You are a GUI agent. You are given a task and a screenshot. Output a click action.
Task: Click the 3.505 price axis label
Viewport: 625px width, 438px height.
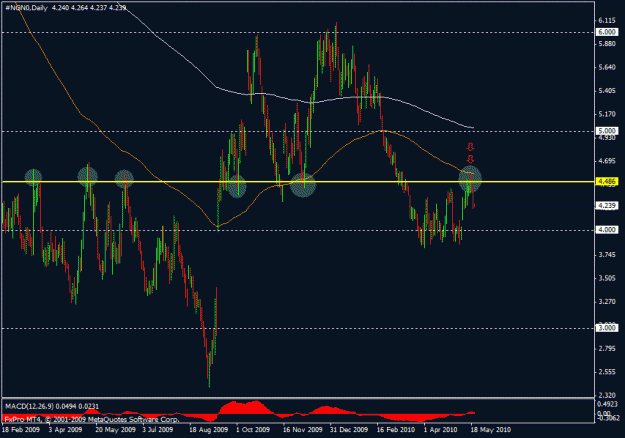[607, 278]
